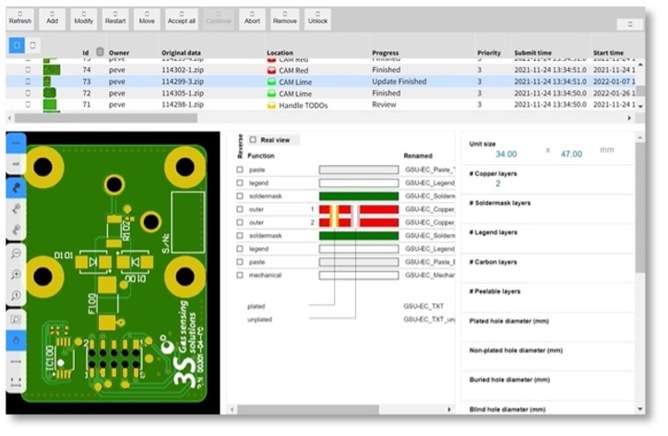
Task: Enable the Real view checkbox
Action: tap(253, 141)
